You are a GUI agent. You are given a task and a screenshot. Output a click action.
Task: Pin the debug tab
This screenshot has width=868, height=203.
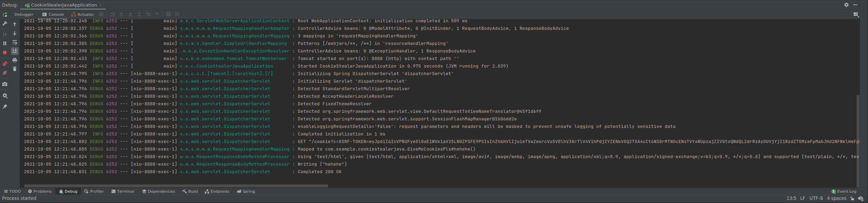[x=5, y=107]
